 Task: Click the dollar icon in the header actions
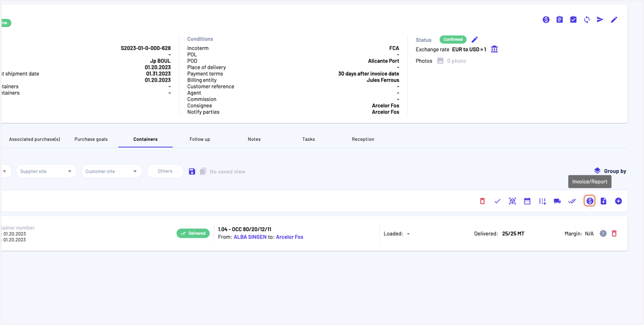tap(546, 20)
